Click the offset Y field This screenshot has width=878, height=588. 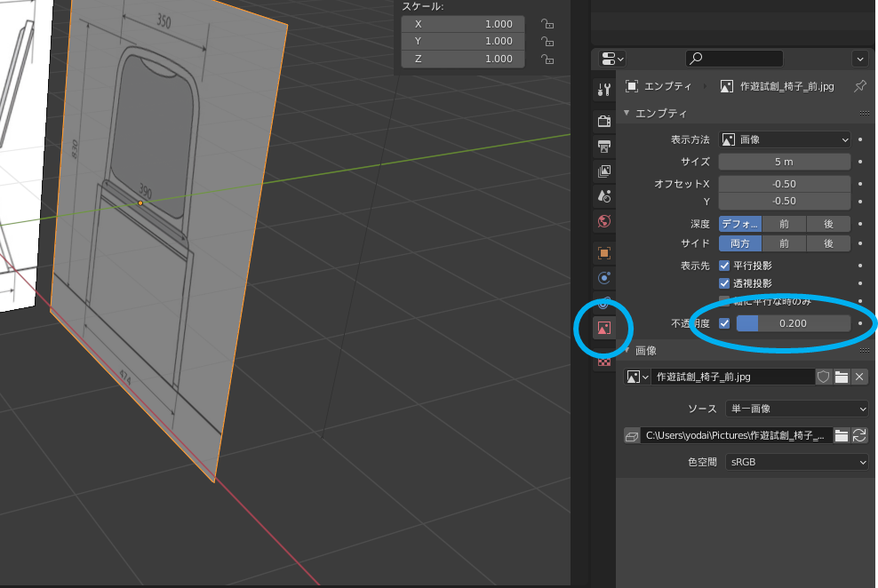click(x=785, y=201)
